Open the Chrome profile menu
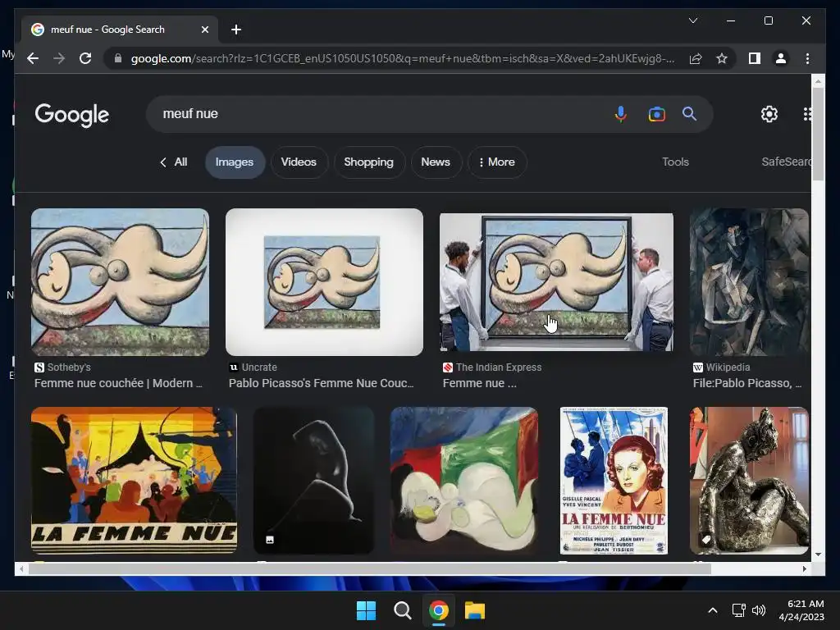This screenshot has width=840, height=630. tap(781, 58)
